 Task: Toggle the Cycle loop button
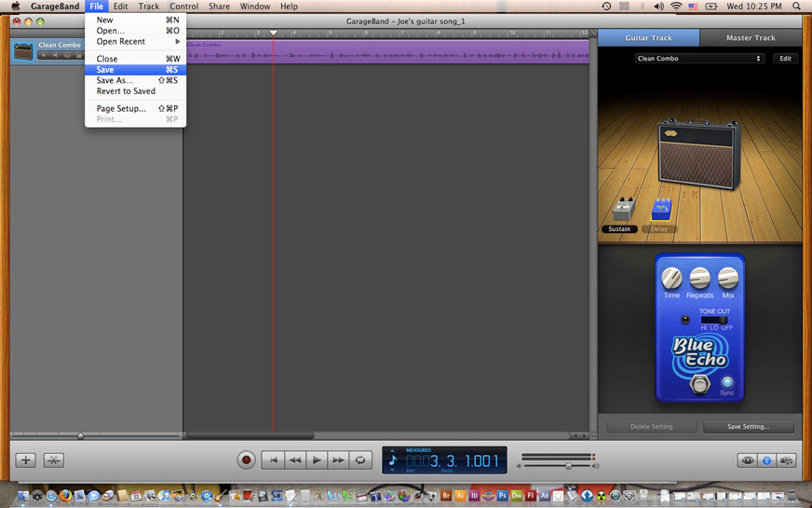pos(360,460)
